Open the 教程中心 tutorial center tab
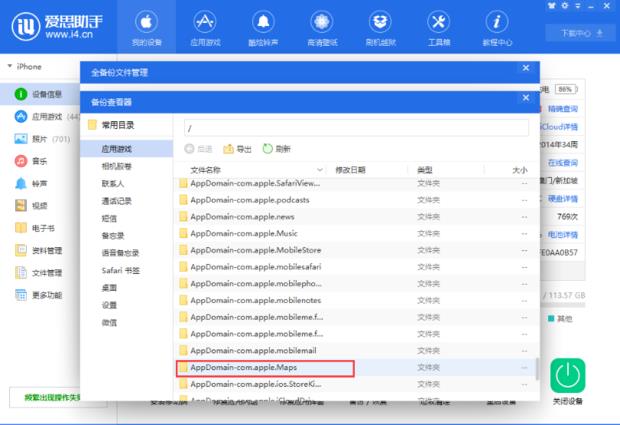 (x=497, y=28)
